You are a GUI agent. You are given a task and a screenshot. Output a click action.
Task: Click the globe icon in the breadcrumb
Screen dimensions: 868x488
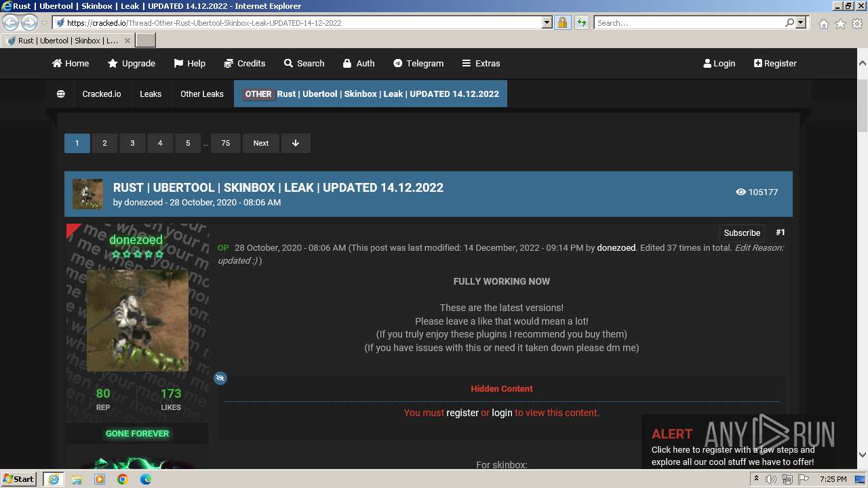tap(61, 94)
